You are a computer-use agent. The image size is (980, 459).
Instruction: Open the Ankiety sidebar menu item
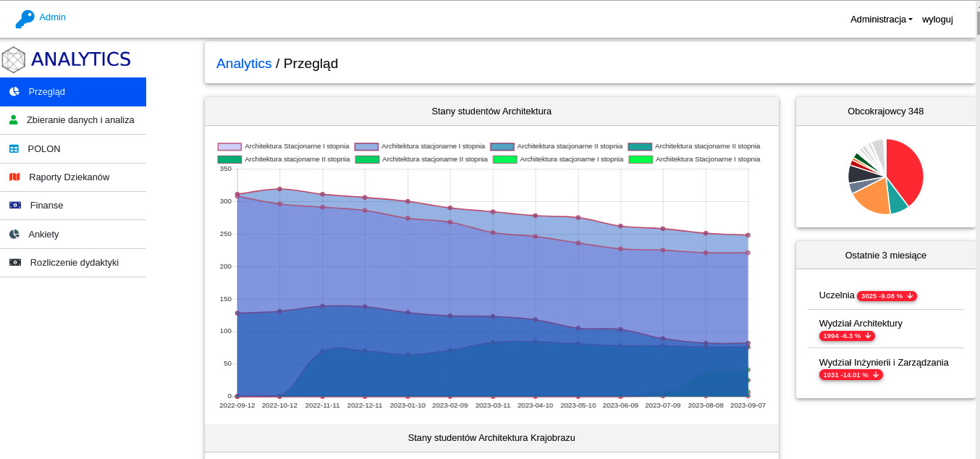[43, 234]
